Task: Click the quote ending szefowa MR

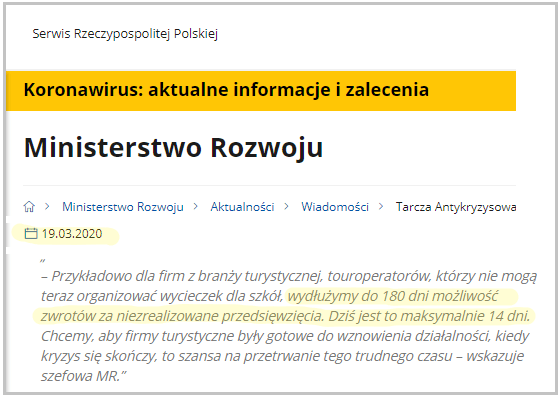Action: [x=84, y=376]
